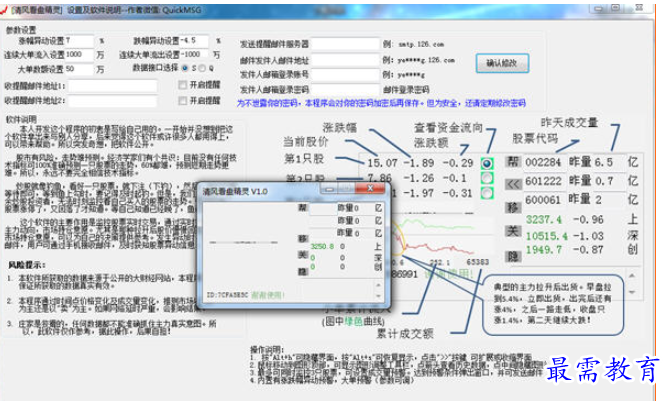Click the 邮件发件人邮件地址 input field
Screen dimensions: 668x401
click(x=345, y=60)
